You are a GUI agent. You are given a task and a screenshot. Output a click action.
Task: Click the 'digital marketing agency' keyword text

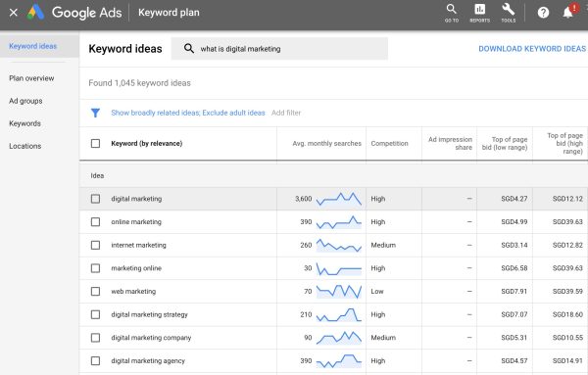(x=148, y=361)
